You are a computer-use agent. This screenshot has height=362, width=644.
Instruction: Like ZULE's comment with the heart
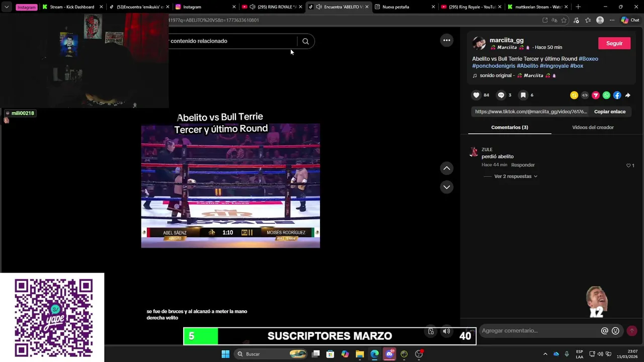coord(628,165)
